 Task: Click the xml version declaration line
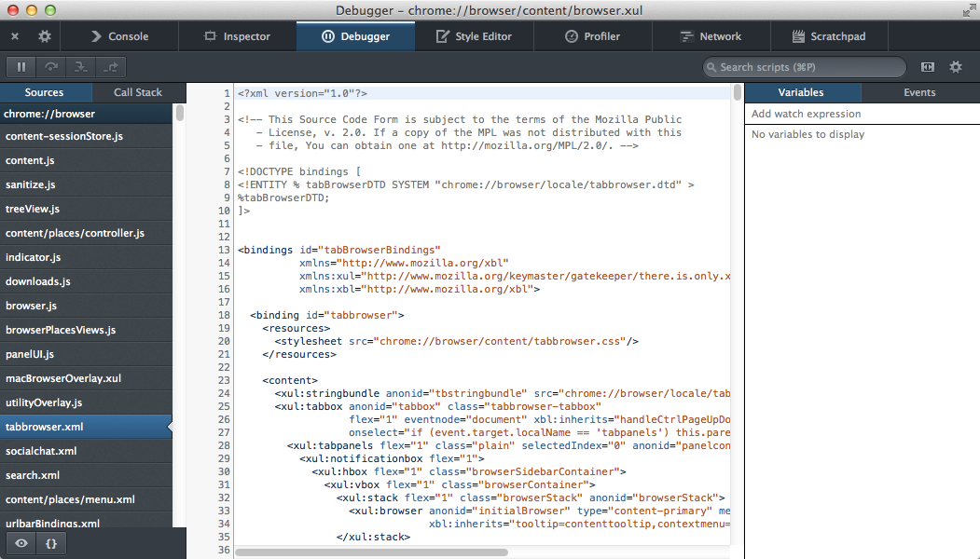pos(302,93)
